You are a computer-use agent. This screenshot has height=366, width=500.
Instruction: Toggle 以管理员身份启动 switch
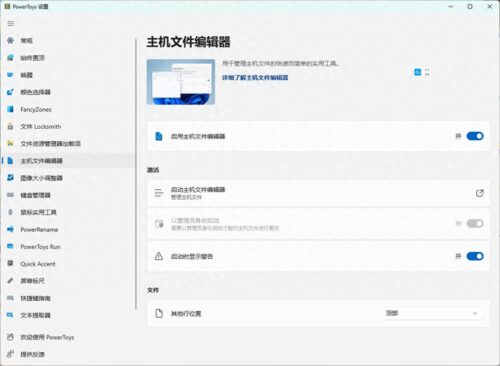475,223
